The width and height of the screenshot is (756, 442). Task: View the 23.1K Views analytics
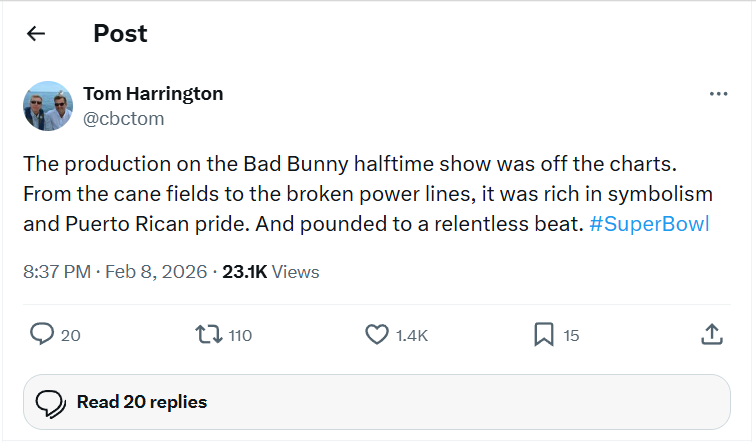tap(270, 271)
